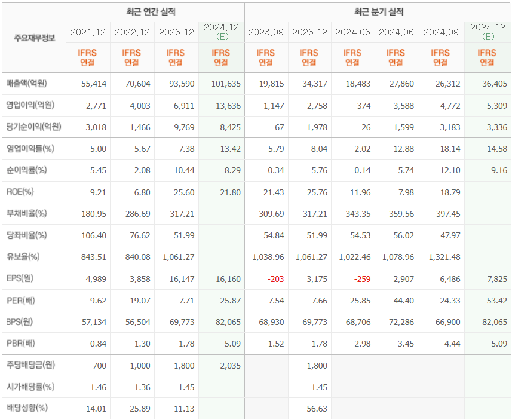512x420 pixels.
Task: Click the 영업이익(억원) row label
Action: pos(30,105)
